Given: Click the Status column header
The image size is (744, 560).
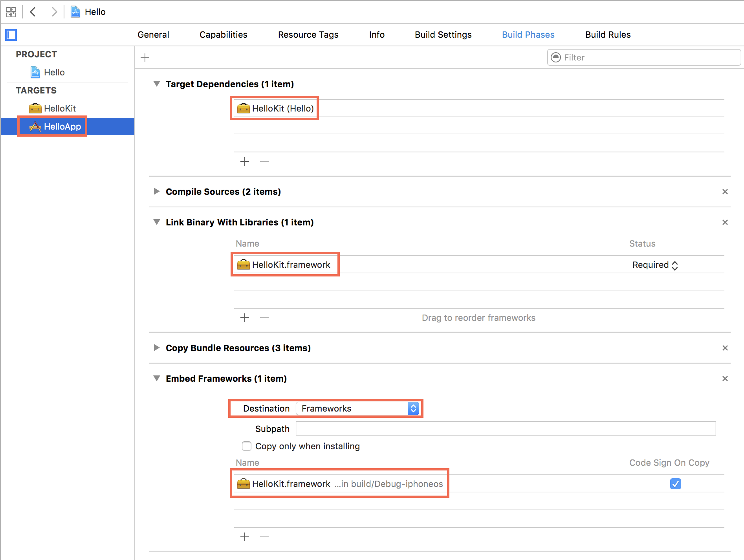Looking at the screenshot, I should click(642, 243).
